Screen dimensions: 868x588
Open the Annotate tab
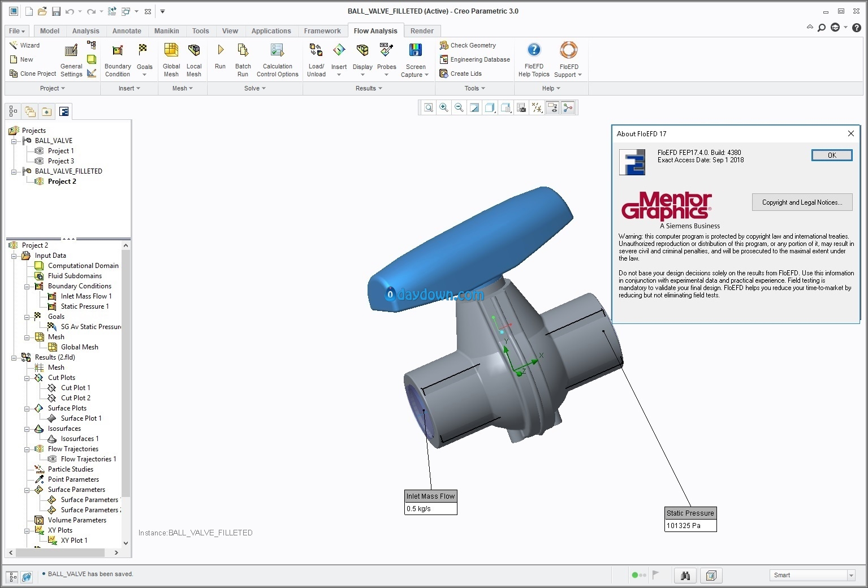point(127,31)
